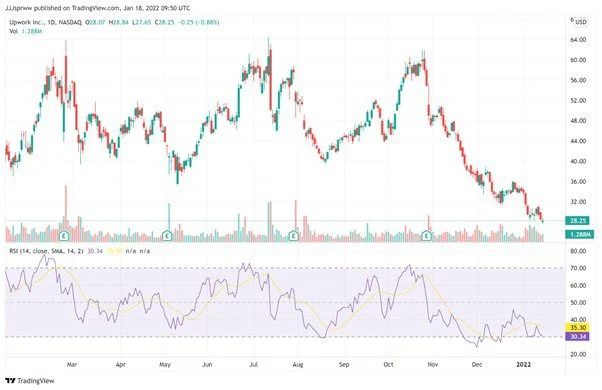602x390 pixels.
Task: Click the May label on time axis
Action: 165,364
